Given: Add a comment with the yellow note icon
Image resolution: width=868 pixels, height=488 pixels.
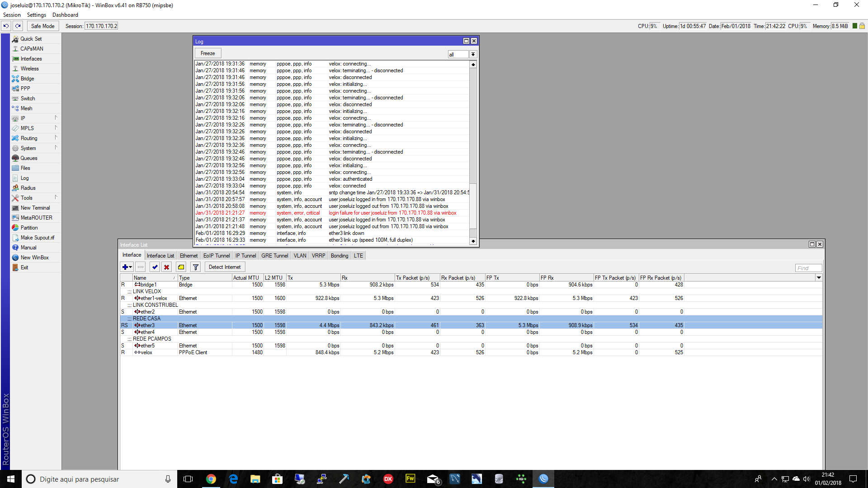Looking at the screenshot, I should [181, 267].
